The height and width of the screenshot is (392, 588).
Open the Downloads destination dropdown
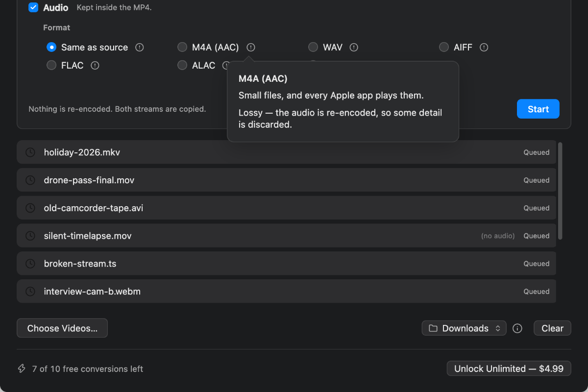pyautogui.click(x=464, y=328)
